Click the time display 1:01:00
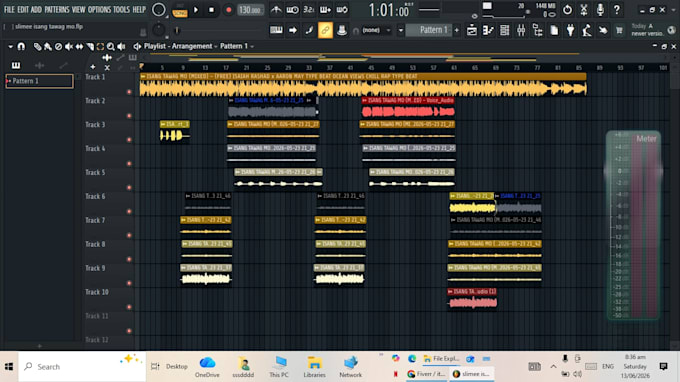The width and height of the screenshot is (680, 382). (389, 10)
